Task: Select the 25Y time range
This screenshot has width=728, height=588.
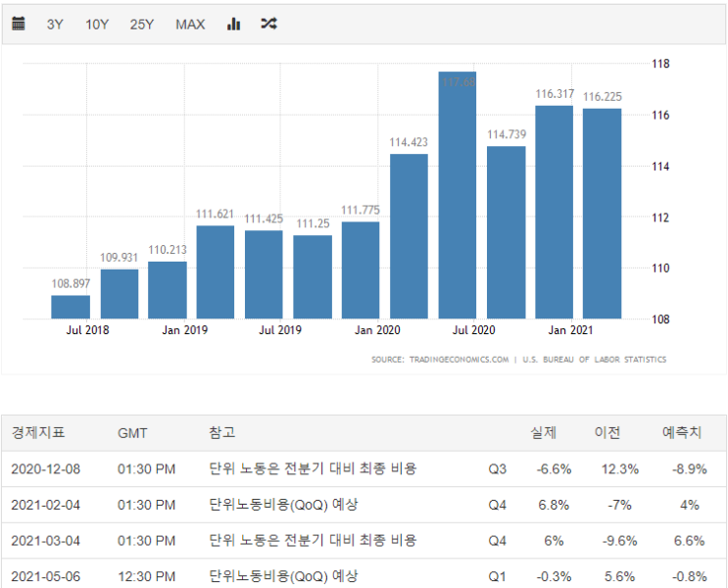Action: (142, 24)
